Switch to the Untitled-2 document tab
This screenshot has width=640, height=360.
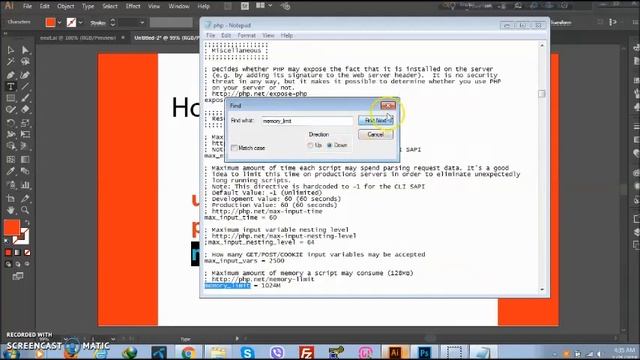pos(166,38)
